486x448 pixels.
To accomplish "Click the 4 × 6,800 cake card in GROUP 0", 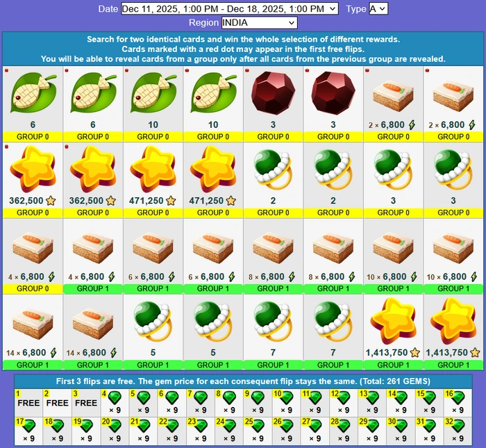I will click(33, 256).
